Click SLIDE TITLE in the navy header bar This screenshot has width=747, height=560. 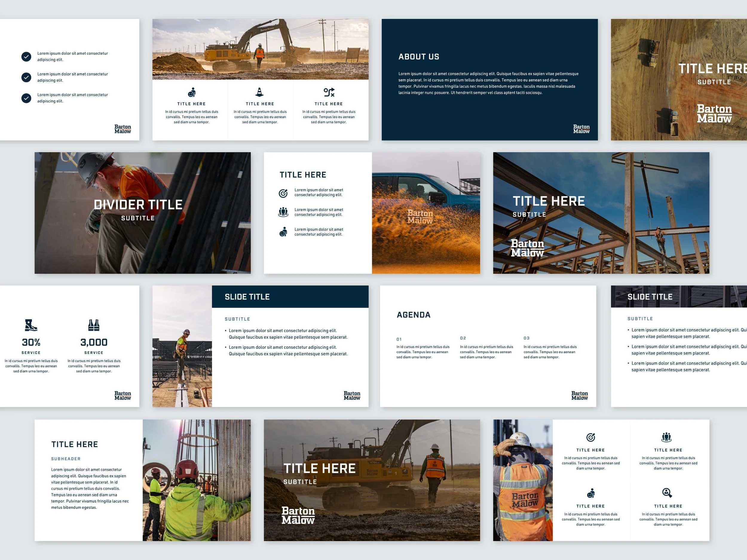(x=247, y=297)
